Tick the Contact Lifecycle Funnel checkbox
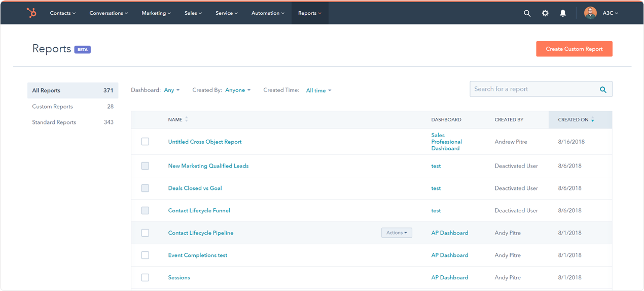644x291 pixels. point(145,211)
